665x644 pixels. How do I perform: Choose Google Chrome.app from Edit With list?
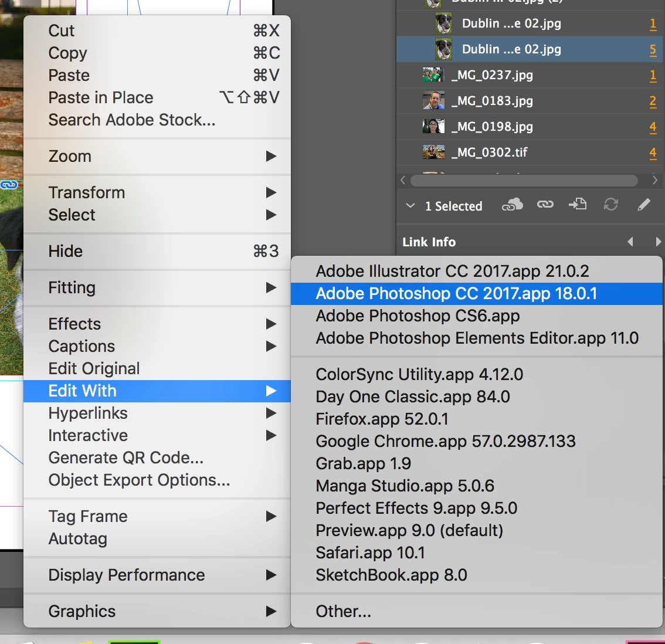477,441
